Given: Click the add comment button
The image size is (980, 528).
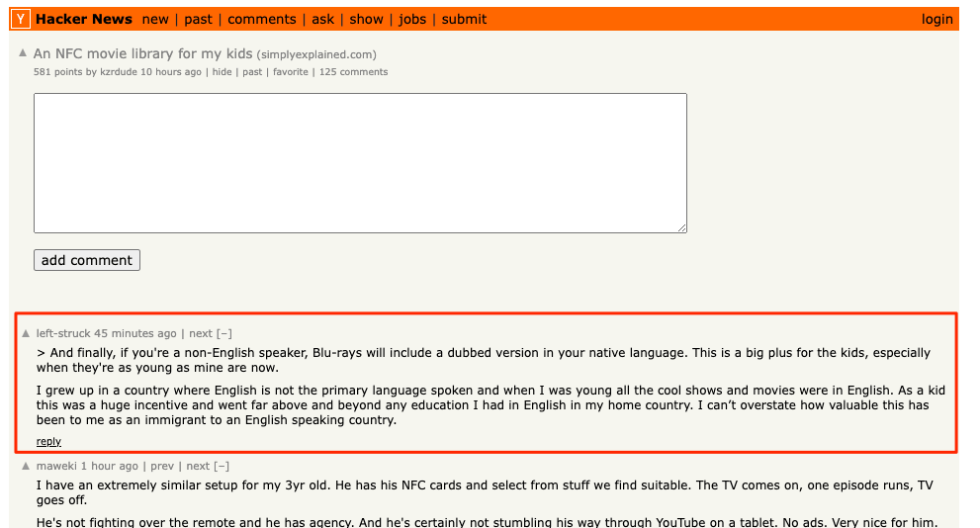Looking at the screenshot, I should 87,261.
